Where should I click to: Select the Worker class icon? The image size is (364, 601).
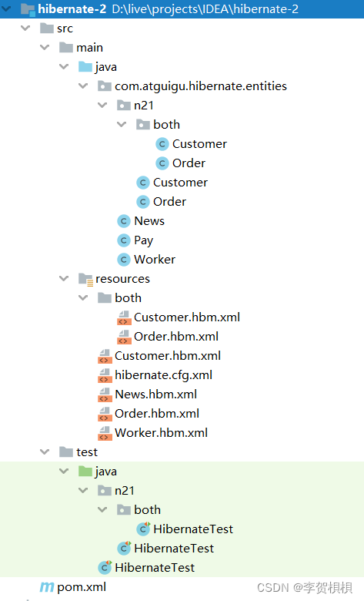pyautogui.click(x=124, y=260)
